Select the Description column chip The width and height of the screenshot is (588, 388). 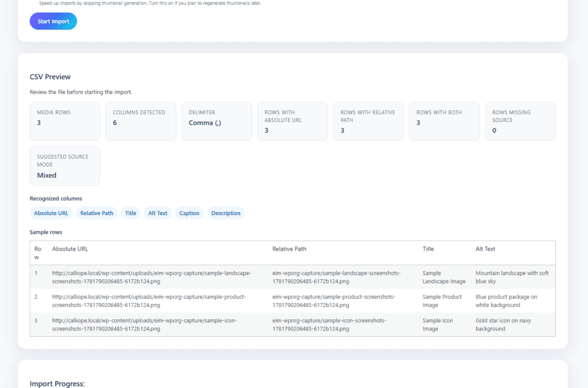226,213
